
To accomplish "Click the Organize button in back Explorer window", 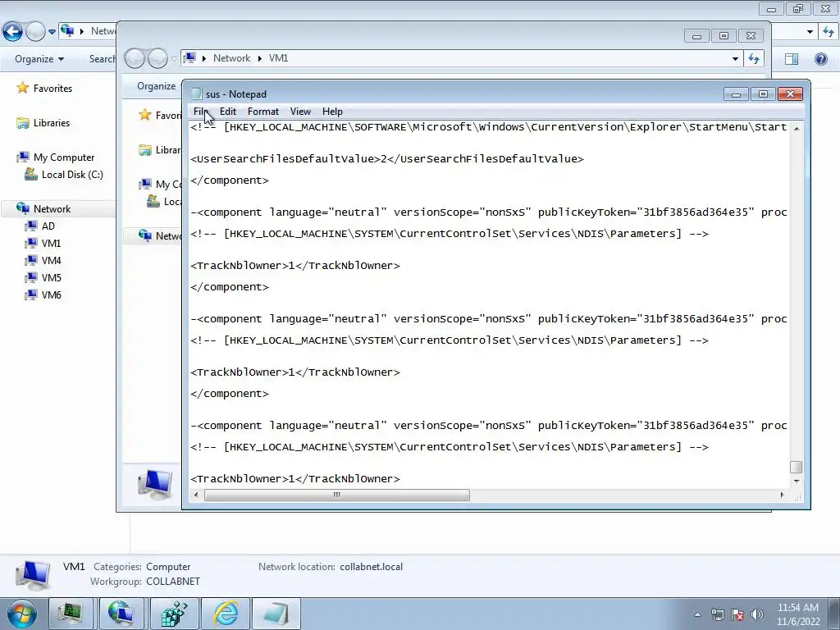I will pyautogui.click(x=39, y=59).
